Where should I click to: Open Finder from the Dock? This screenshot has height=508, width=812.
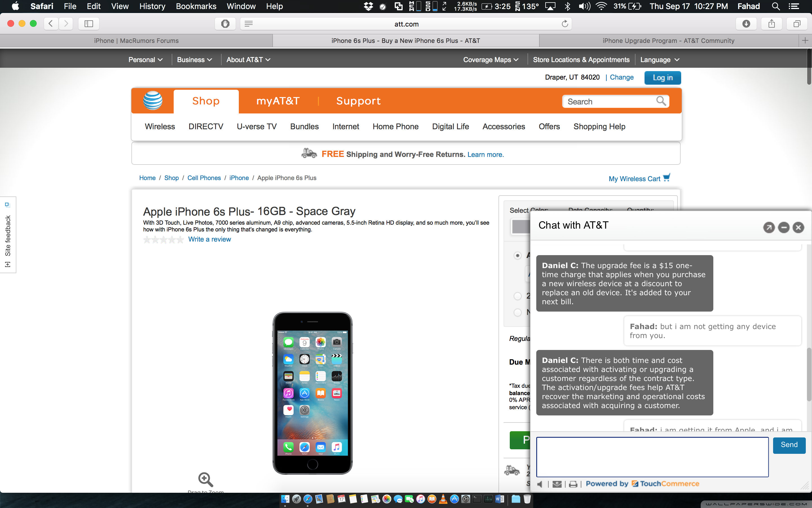pyautogui.click(x=285, y=499)
